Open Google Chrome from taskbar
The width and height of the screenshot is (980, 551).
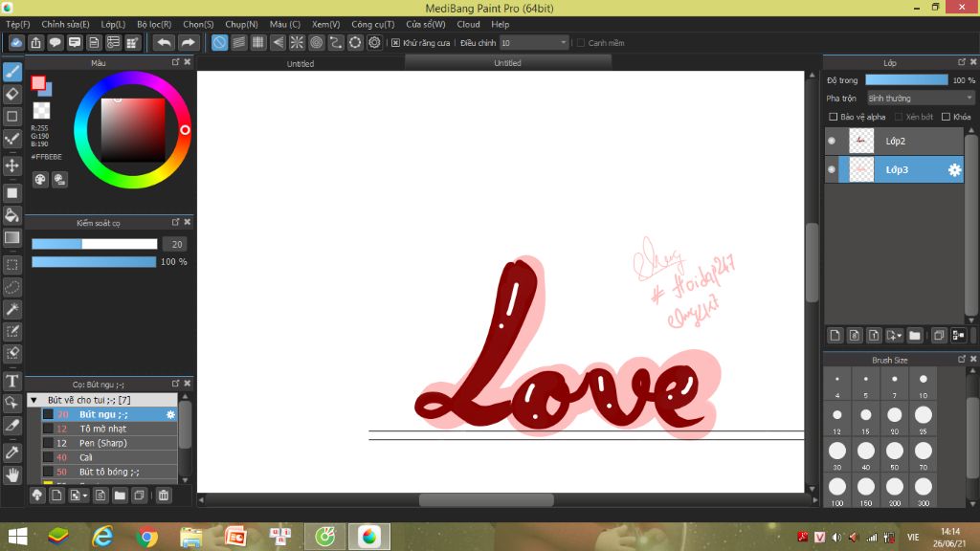point(146,537)
